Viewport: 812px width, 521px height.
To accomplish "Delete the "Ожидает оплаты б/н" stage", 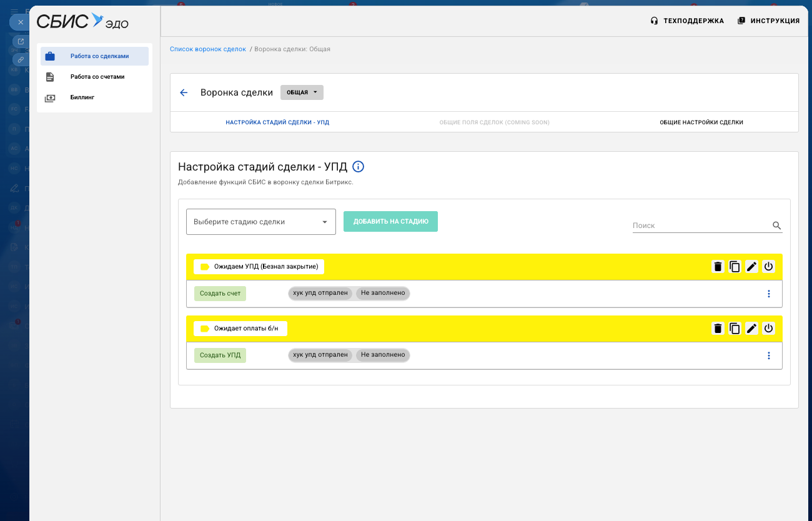I will (718, 329).
